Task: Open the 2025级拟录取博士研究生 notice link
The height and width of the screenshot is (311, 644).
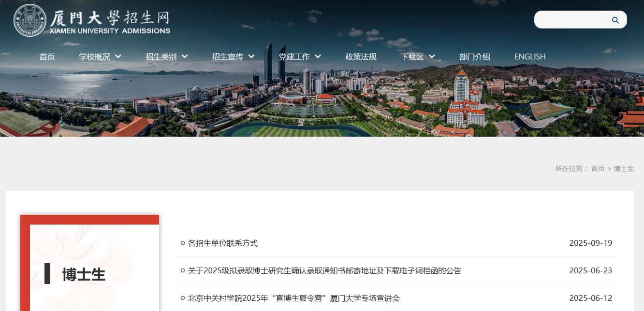Action: pos(325,270)
